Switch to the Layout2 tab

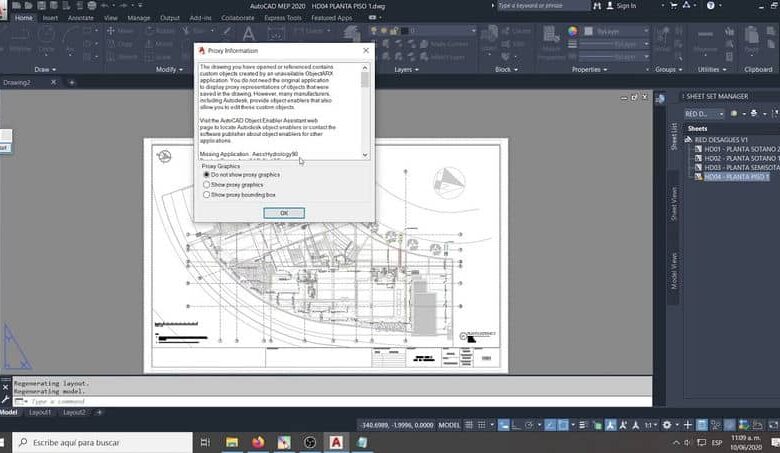(x=74, y=413)
